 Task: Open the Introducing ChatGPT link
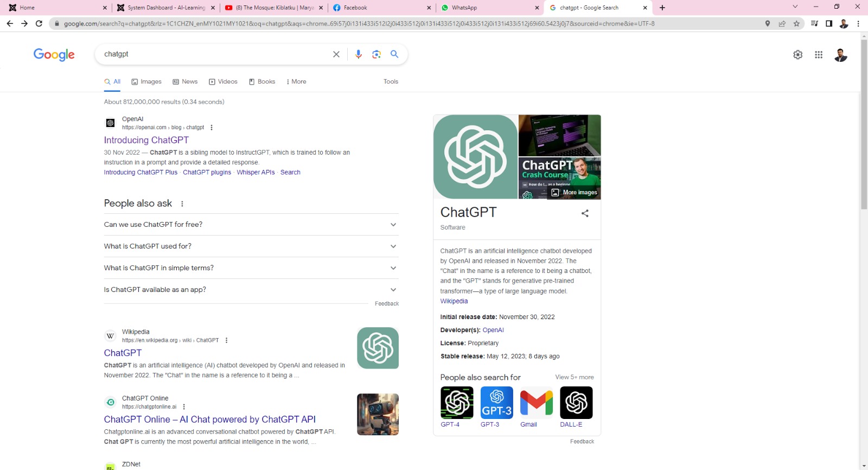click(x=146, y=140)
